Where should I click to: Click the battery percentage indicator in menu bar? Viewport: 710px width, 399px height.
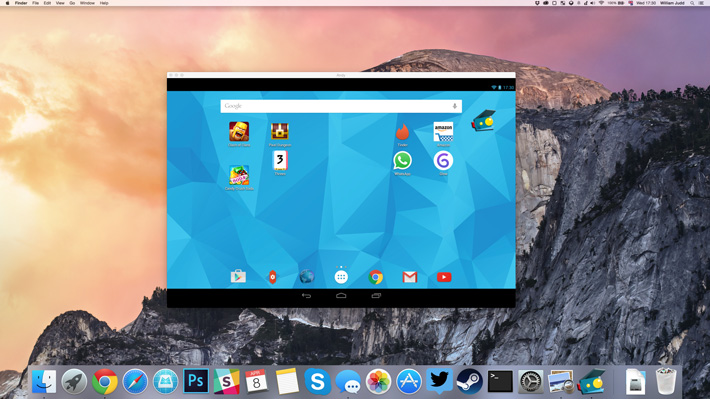click(616, 3)
